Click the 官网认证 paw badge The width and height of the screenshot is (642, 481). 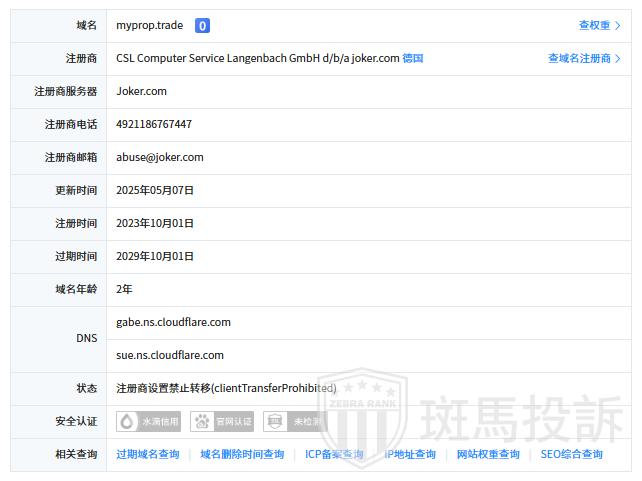pyautogui.click(x=222, y=421)
